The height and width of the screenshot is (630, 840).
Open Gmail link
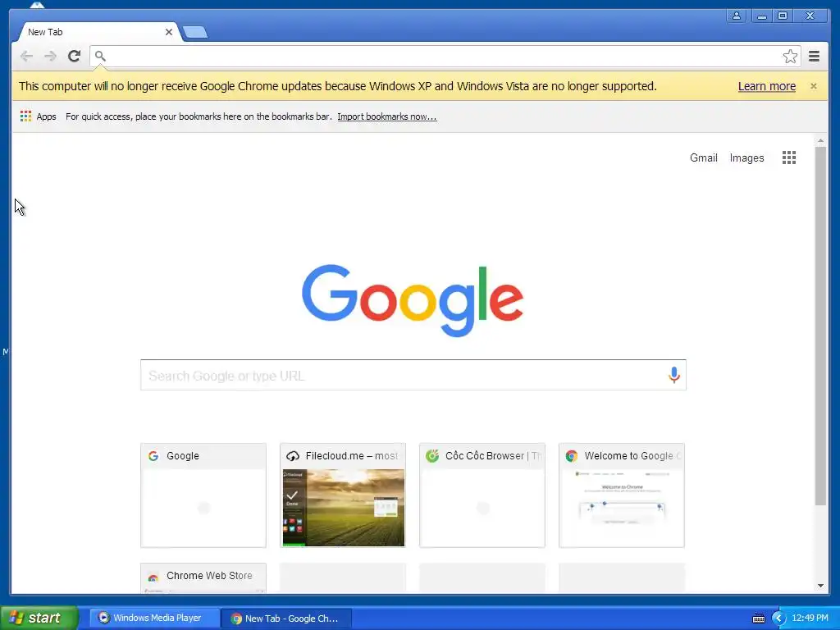pyautogui.click(x=703, y=158)
